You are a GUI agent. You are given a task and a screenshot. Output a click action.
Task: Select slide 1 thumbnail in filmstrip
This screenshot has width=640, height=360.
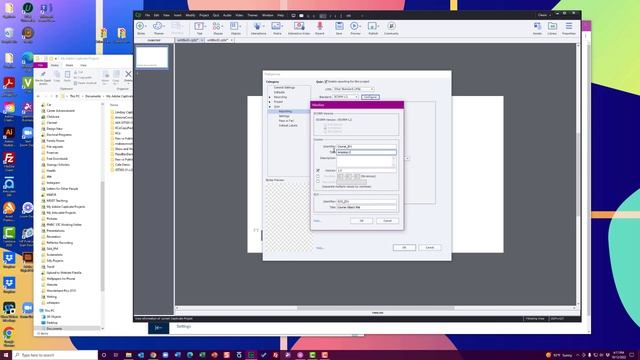[x=152, y=57]
